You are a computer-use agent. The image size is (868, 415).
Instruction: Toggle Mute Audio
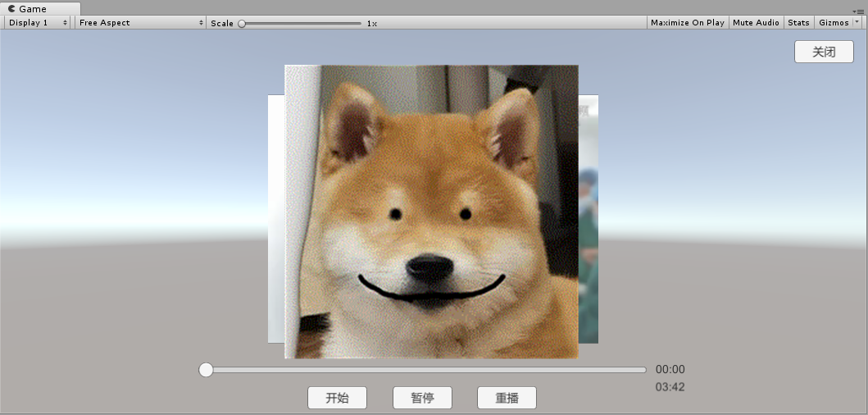point(756,23)
